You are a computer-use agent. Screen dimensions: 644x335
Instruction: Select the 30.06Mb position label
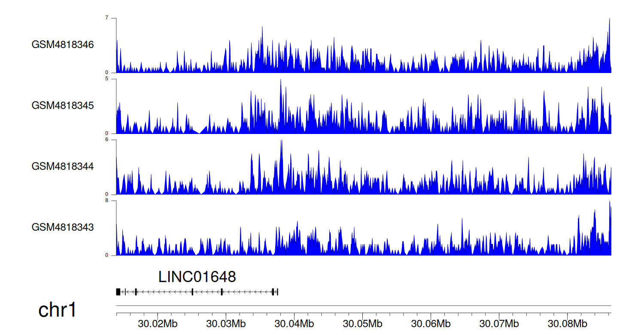[431, 323]
